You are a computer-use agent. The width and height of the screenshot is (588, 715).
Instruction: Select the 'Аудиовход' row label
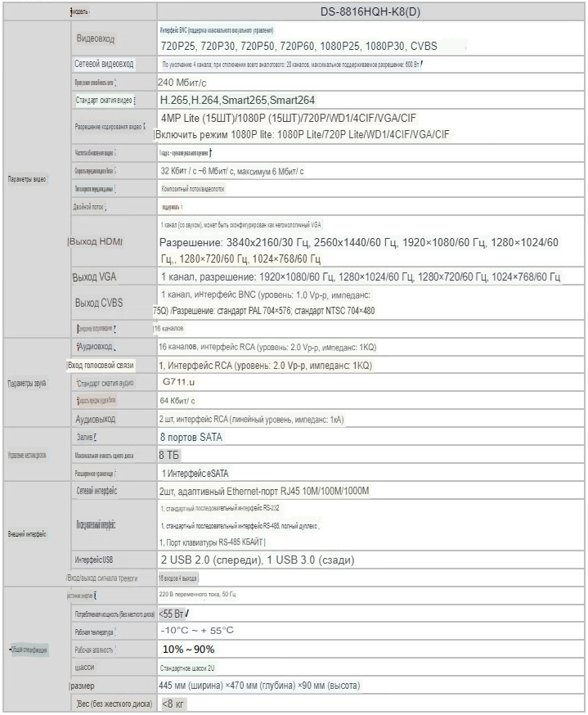point(95,347)
